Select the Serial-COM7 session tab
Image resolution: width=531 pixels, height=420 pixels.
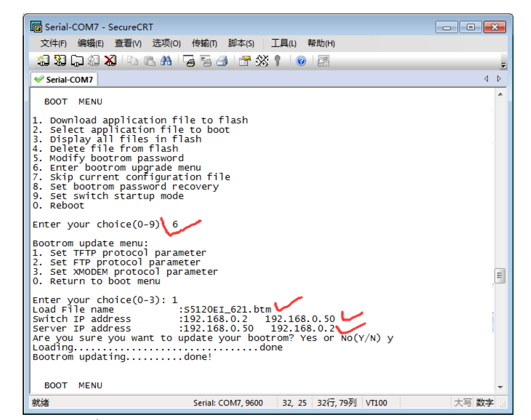[64, 80]
